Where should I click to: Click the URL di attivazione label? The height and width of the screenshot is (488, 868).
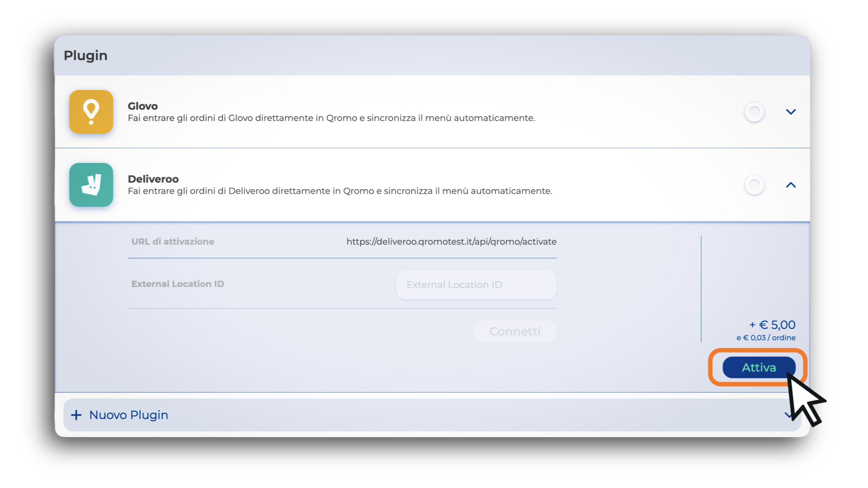point(172,242)
